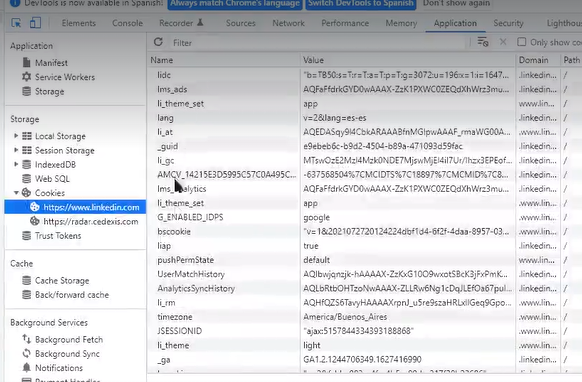The width and height of the screenshot is (582, 382).
Task: Select the Application tab
Action: click(455, 23)
